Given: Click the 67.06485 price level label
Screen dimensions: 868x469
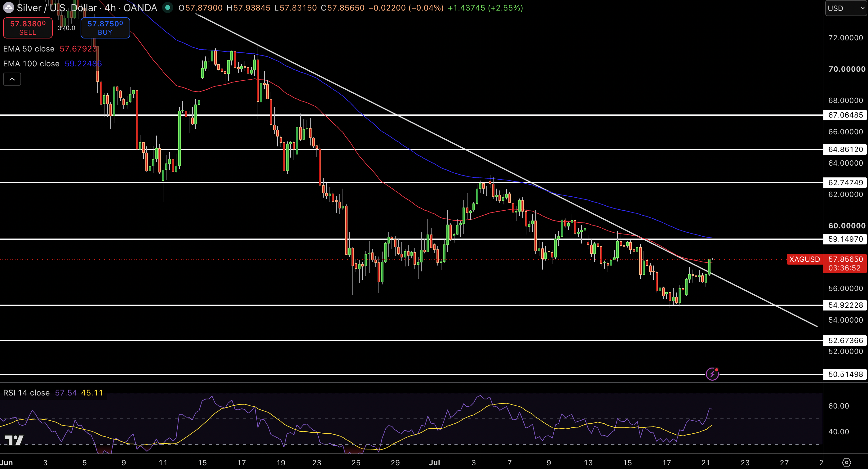Looking at the screenshot, I should (845, 115).
